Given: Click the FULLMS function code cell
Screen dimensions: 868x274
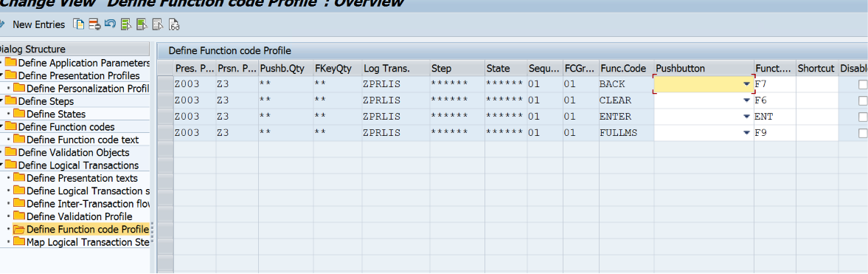Looking at the screenshot, I should 626,133.
